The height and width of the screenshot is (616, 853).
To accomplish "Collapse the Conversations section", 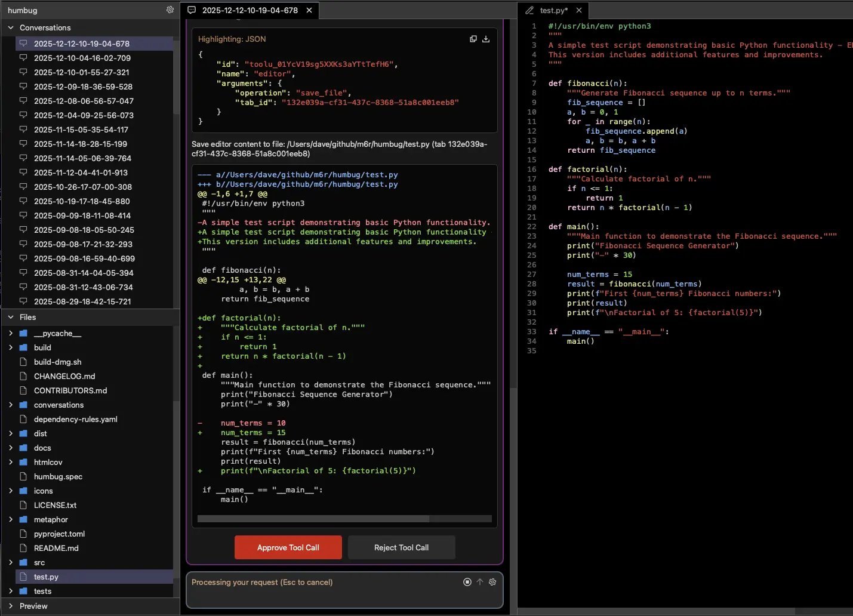I will [11, 27].
